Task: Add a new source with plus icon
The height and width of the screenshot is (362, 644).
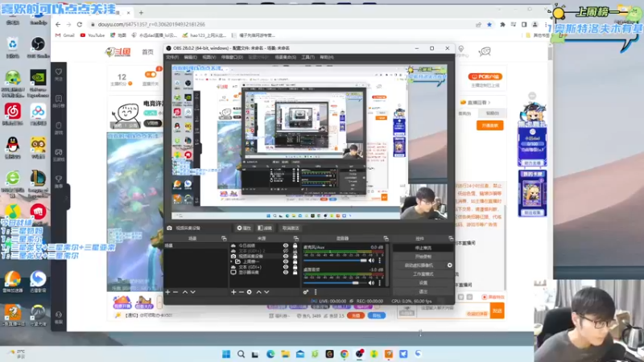Action: pyautogui.click(x=233, y=292)
